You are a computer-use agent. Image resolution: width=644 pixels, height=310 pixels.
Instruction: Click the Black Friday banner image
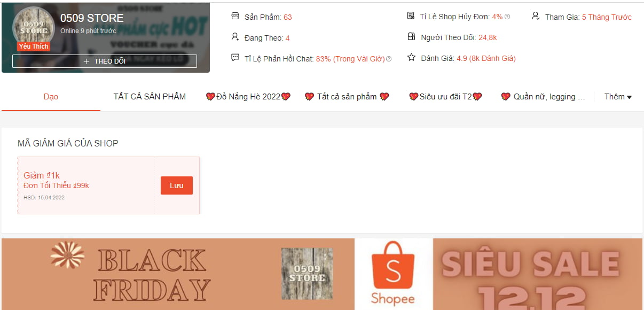pyautogui.click(x=178, y=274)
